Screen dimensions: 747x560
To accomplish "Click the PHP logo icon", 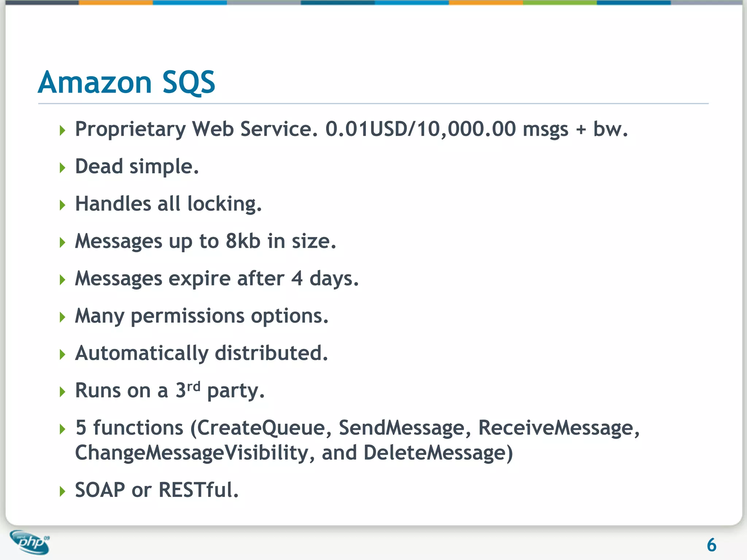I will [30, 542].
